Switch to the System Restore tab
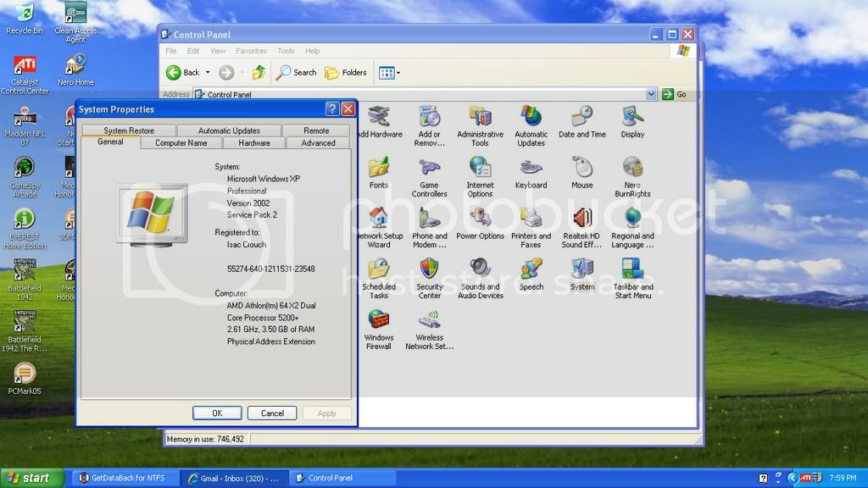The width and height of the screenshot is (868, 488). (x=129, y=130)
